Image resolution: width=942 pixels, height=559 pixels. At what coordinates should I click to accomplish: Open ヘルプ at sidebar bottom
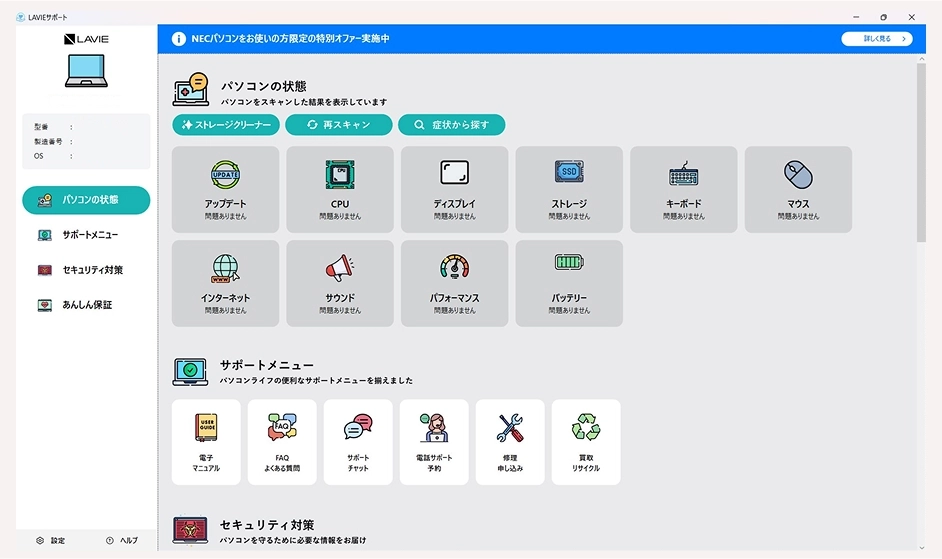(x=122, y=540)
